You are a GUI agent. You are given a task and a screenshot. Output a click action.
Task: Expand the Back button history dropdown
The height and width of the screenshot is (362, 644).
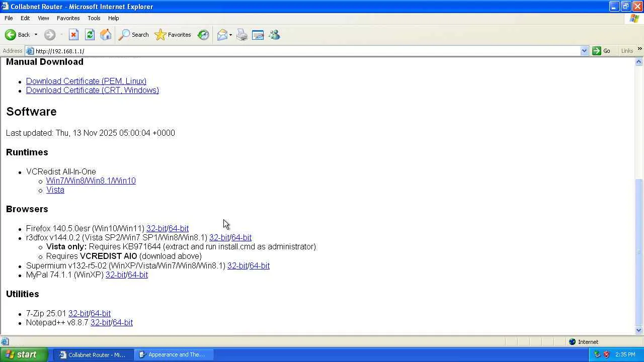click(x=36, y=35)
